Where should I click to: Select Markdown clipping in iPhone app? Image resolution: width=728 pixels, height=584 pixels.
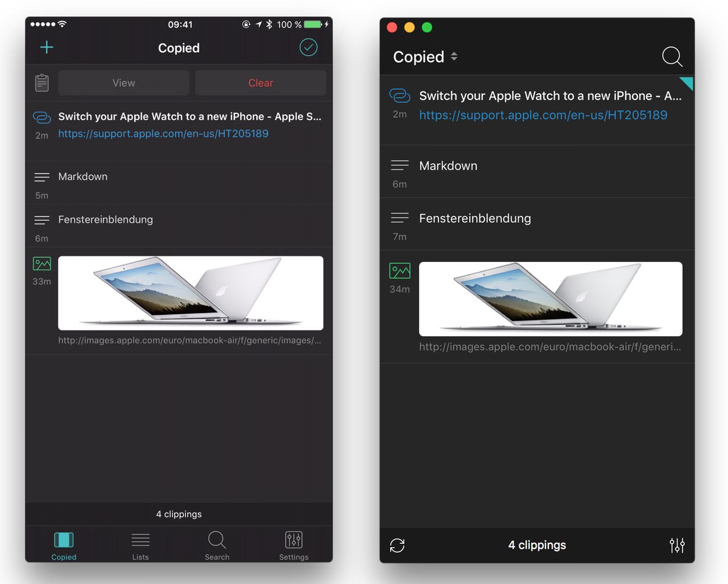(179, 183)
